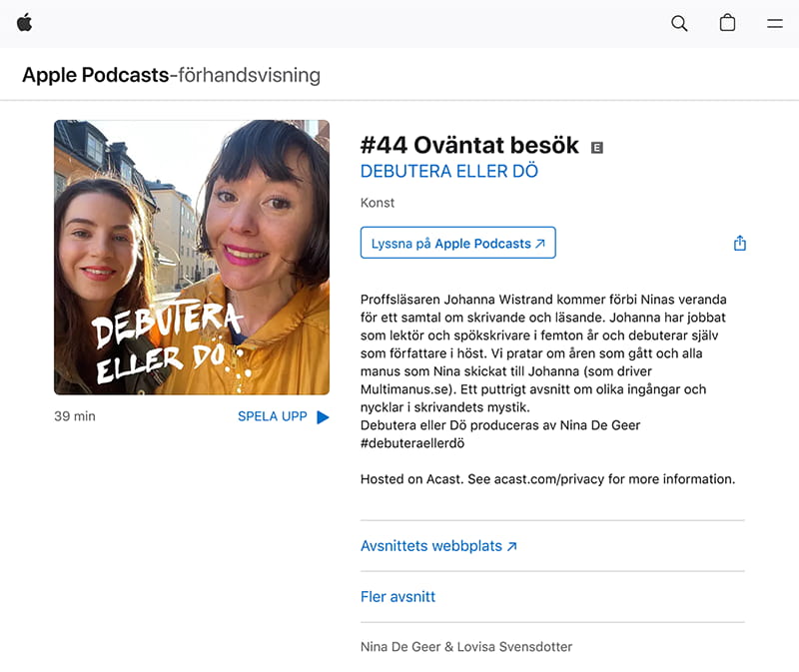
Task: Click the episode title #44 Oväntat besök
Action: tap(469, 145)
